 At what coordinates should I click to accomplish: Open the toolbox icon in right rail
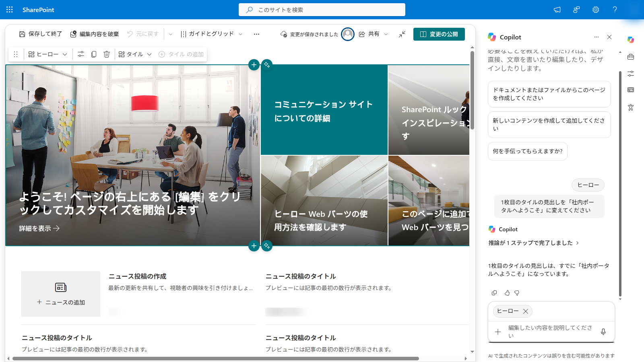click(x=631, y=57)
